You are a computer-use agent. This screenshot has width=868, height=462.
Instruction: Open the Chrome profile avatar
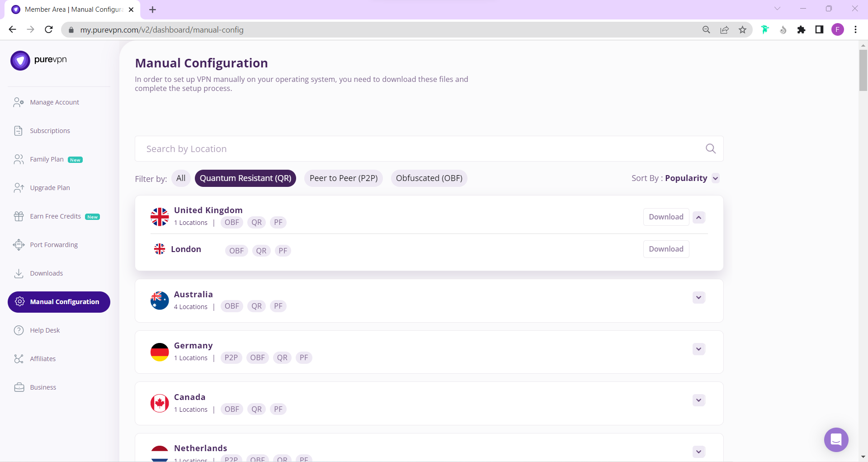837,30
